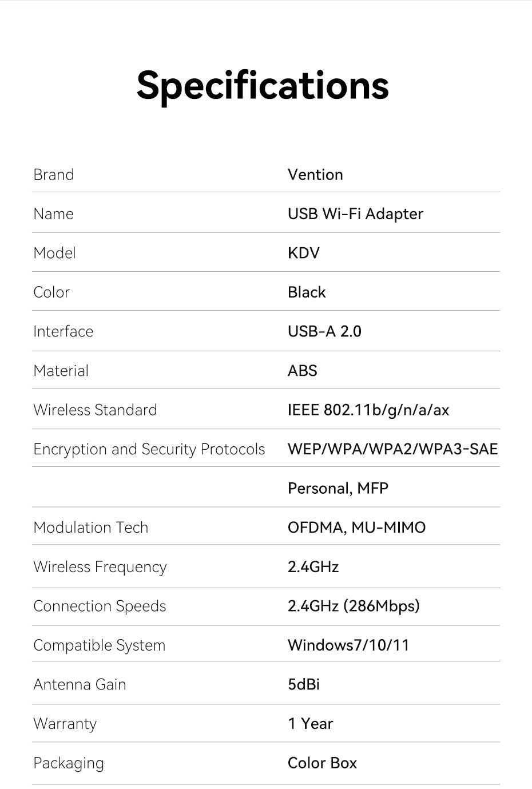This screenshot has height=789, width=532.
Task: Select the 2.4GHz (286Mbps) speed value
Action: click(x=354, y=606)
